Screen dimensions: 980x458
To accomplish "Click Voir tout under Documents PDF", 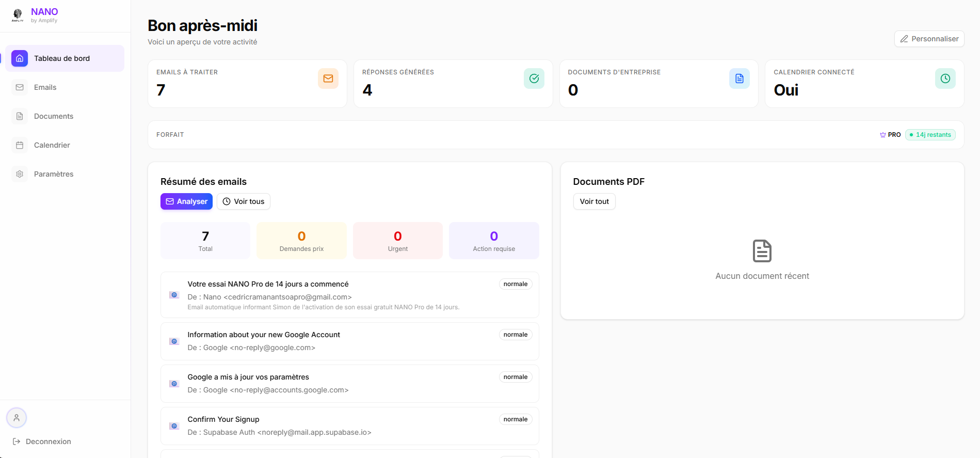I will click(x=594, y=201).
